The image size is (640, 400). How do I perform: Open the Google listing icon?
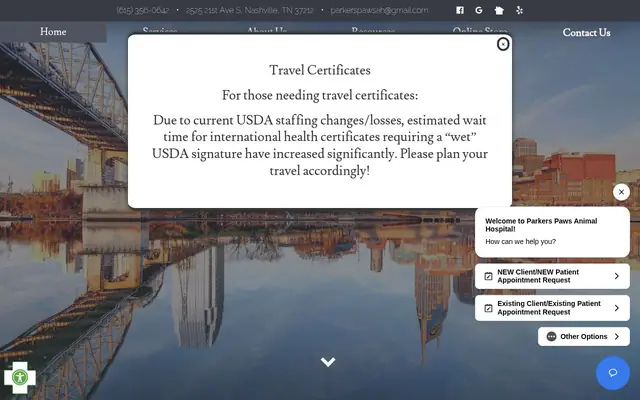point(479,10)
